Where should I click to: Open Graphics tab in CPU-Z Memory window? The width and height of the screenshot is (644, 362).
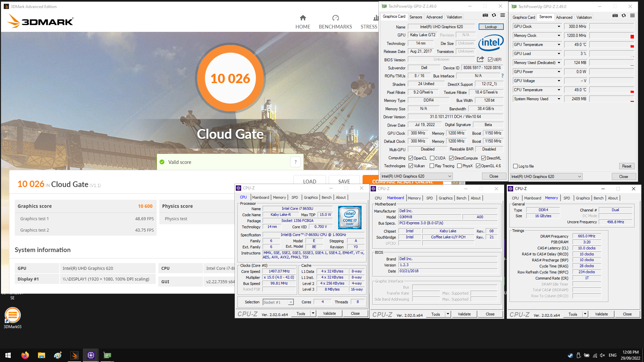[x=583, y=198]
